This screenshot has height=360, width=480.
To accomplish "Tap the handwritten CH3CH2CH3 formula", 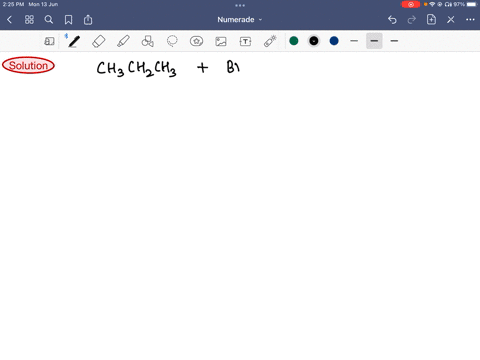I will click(136, 69).
